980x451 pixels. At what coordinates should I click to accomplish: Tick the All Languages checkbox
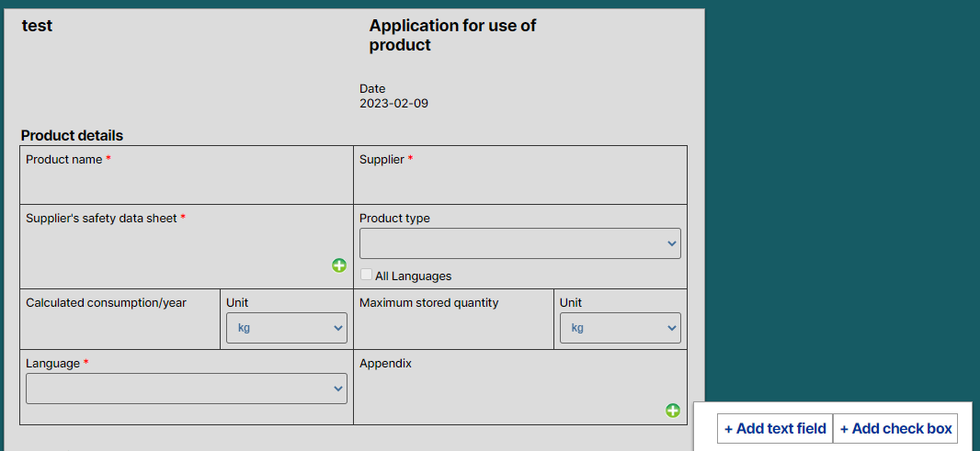pos(366,275)
